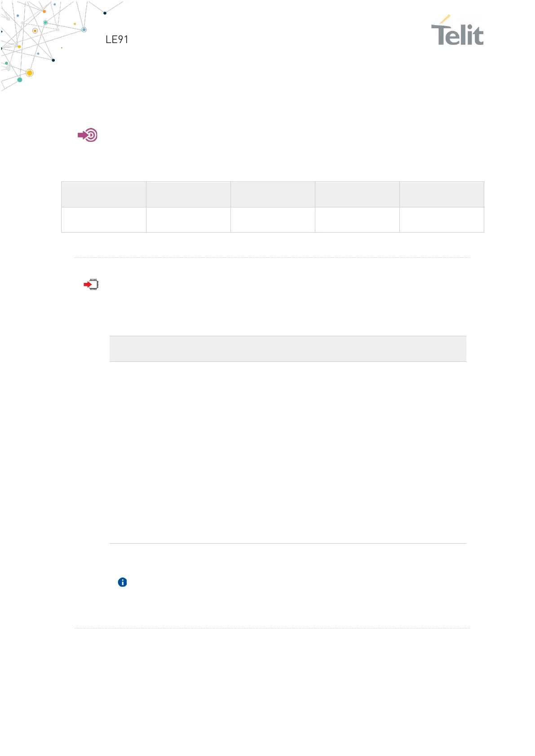Select the LE91 header text

tap(117, 40)
